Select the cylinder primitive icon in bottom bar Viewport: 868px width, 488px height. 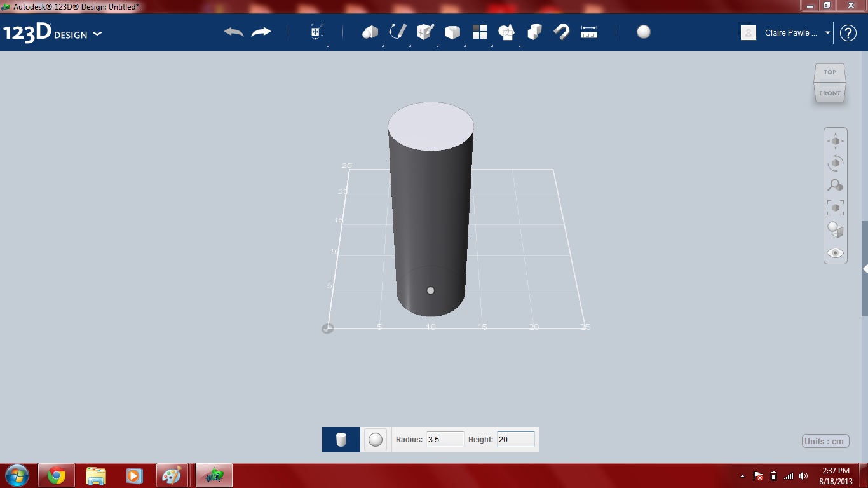[x=341, y=440]
